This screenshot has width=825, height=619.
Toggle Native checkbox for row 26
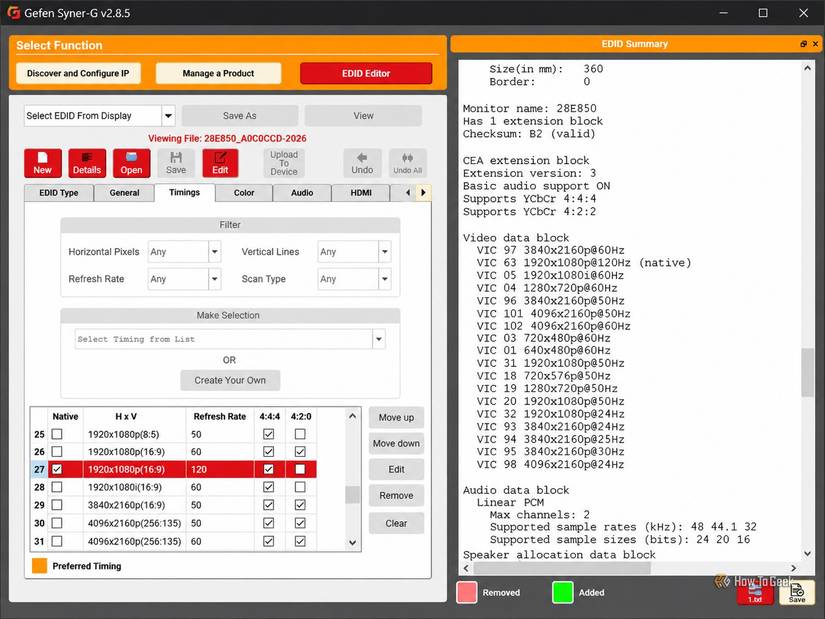(57, 452)
